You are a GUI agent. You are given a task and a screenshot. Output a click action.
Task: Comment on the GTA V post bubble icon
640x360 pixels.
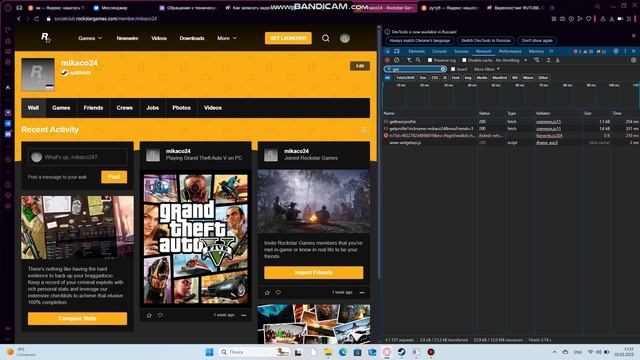tap(160, 315)
